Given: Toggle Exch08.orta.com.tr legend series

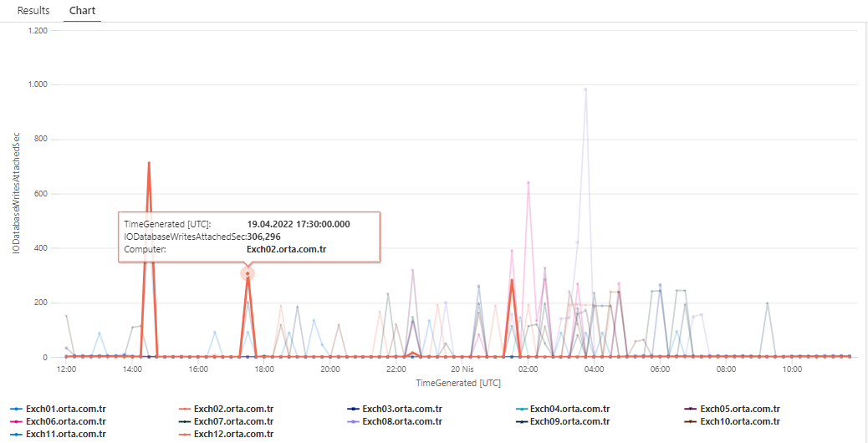Looking at the screenshot, I should (x=394, y=422).
